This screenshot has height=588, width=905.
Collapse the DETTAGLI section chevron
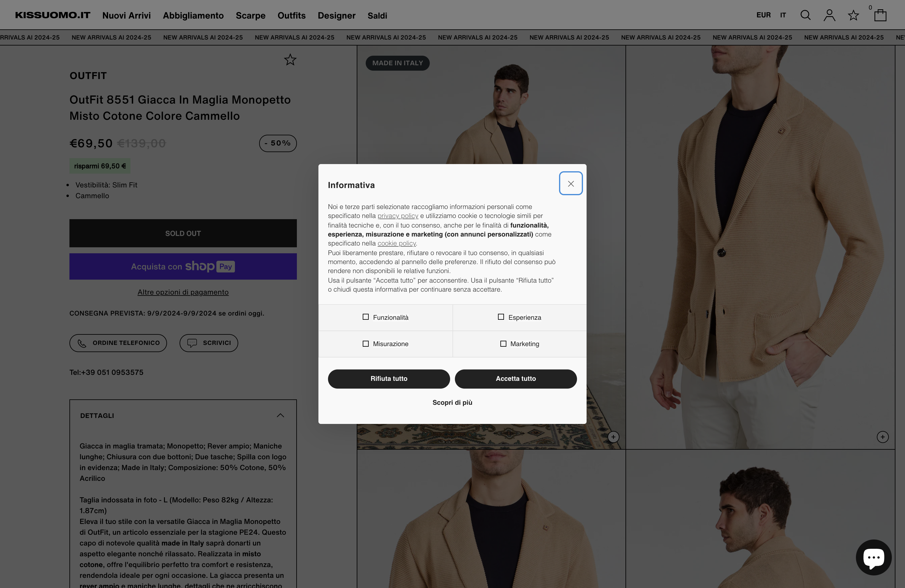pos(280,415)
